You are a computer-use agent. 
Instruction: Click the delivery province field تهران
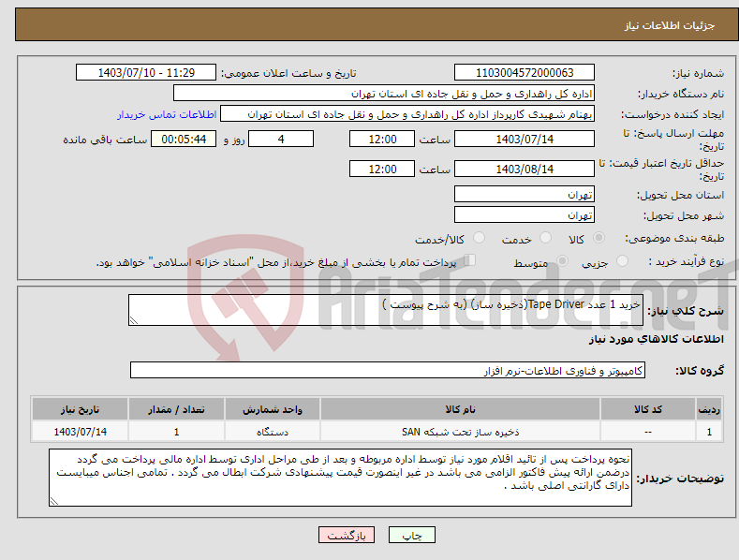pos(525,194)
